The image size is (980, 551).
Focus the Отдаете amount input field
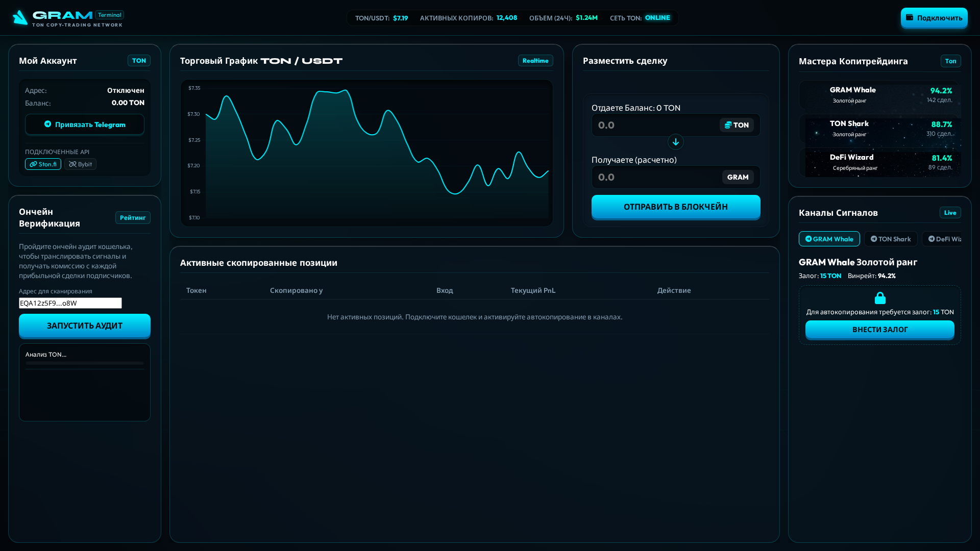[656, 125]
